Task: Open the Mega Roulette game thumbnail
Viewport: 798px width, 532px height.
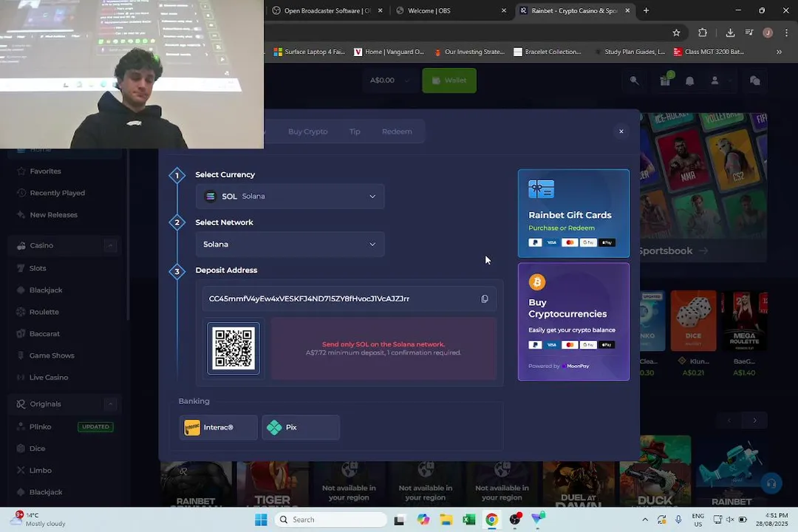Action: (x=745, y=321)
